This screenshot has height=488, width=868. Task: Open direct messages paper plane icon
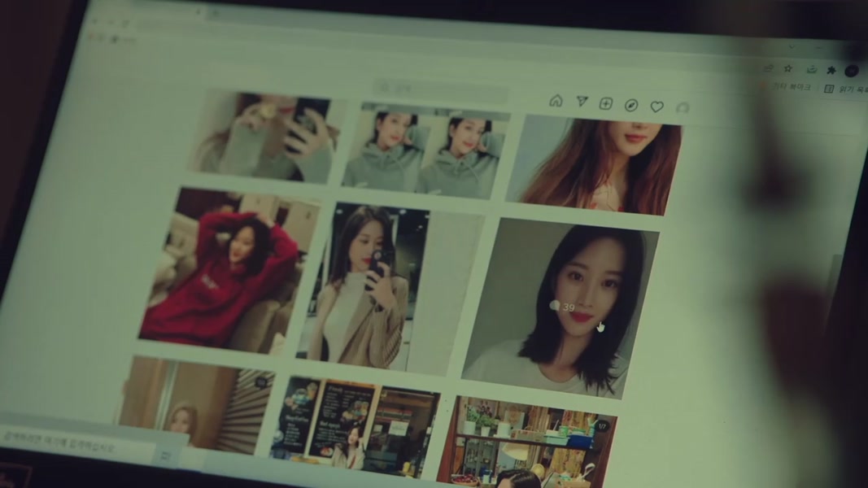click(582, 102)
